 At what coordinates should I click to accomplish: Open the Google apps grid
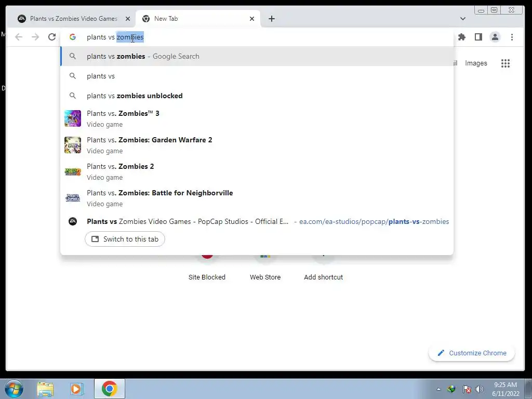pyautogui.click(x=506, y=63)
